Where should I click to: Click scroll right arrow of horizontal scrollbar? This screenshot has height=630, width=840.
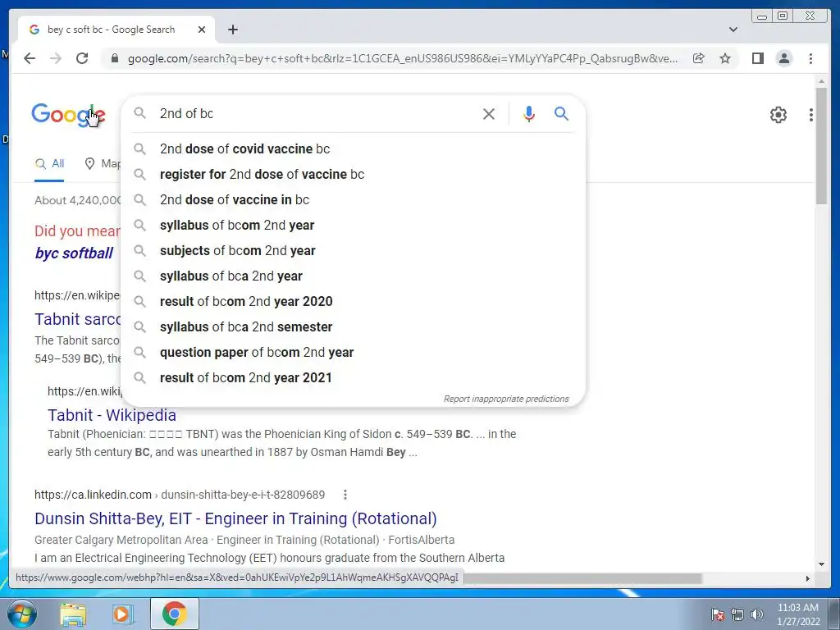coord(808,578)
